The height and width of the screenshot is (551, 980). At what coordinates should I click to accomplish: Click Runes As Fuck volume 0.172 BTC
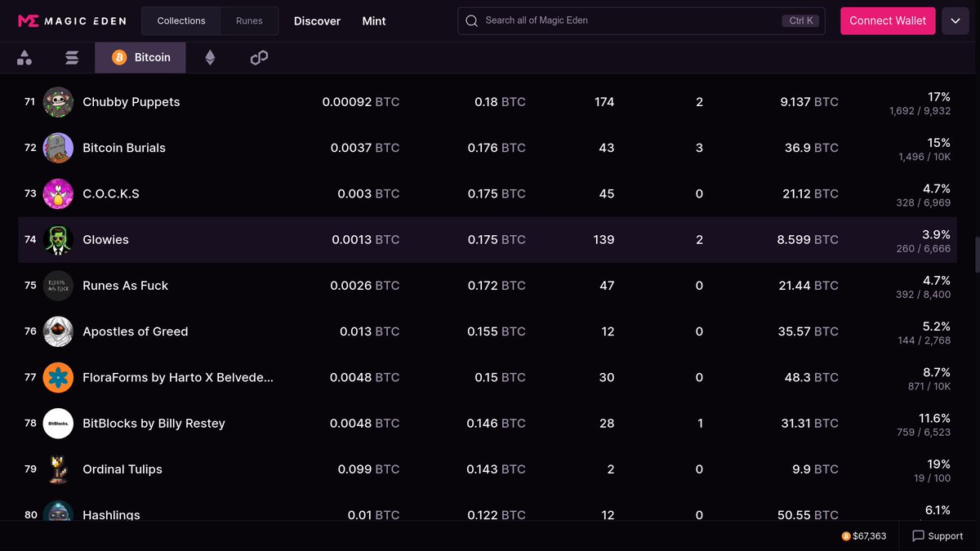497,286
